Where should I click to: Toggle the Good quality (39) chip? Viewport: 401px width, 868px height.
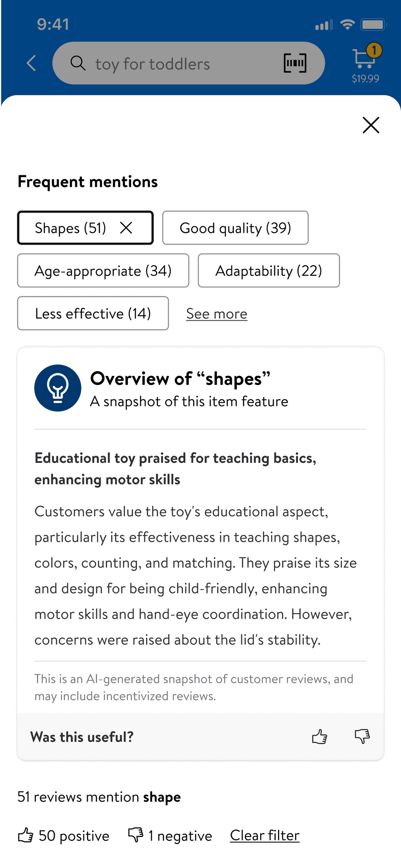click(235, 228)
